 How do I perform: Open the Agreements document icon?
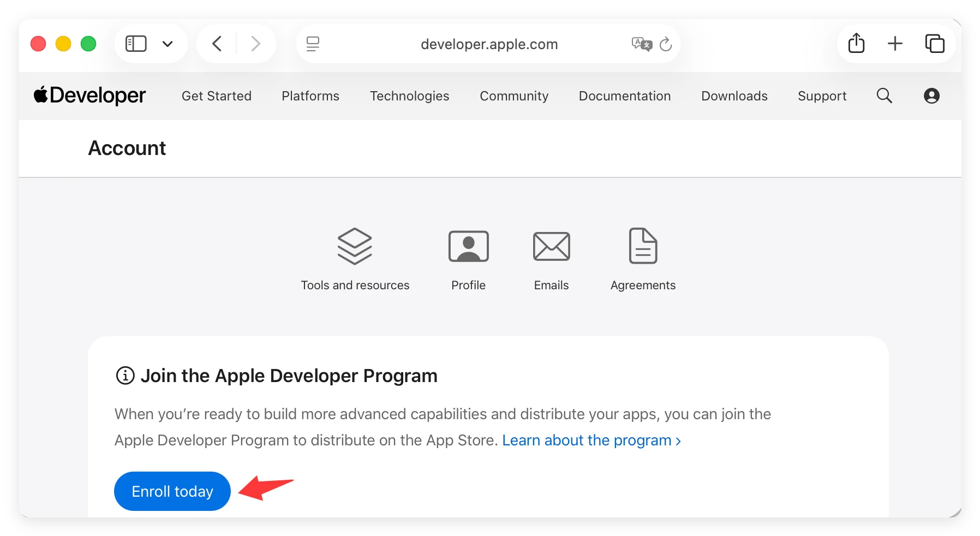click(643, 246)
